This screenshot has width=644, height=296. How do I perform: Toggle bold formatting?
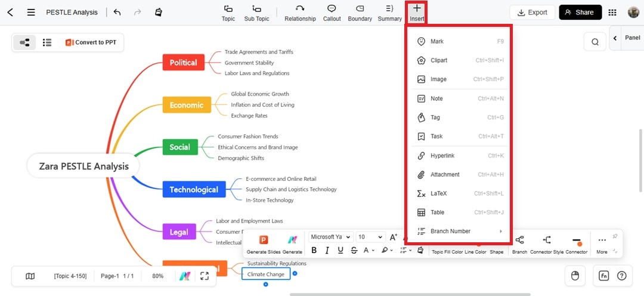click(314, 250)
